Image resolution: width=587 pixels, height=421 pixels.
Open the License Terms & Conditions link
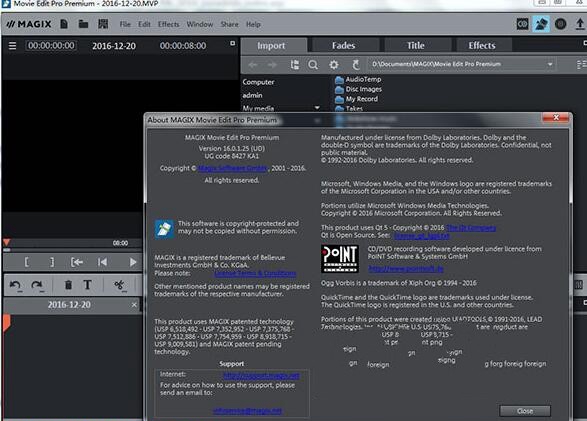point(255,274)
